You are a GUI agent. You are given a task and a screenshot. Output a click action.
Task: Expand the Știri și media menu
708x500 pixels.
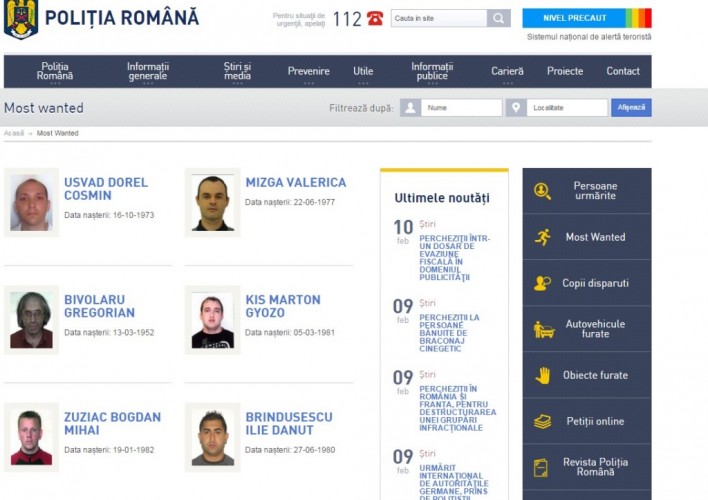point(237,71)
